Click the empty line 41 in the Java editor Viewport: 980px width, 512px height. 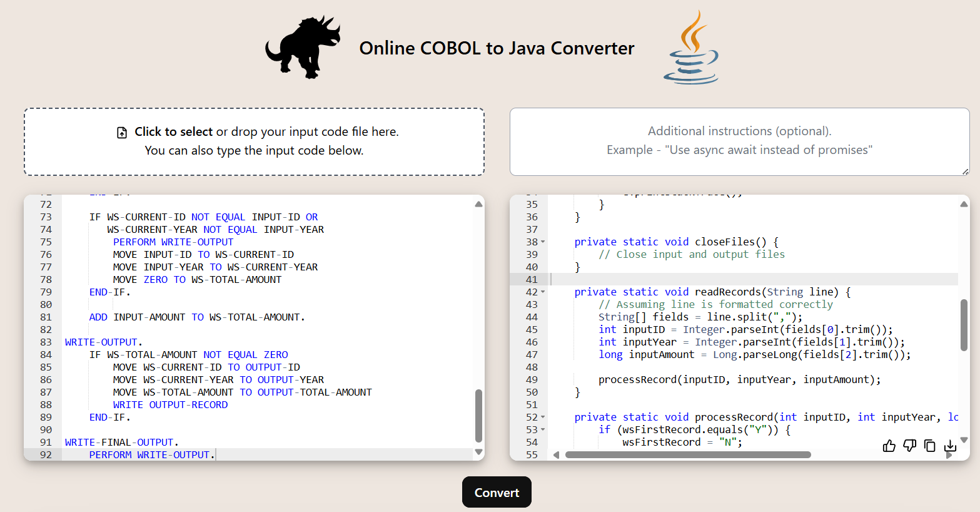pos(753,279)
